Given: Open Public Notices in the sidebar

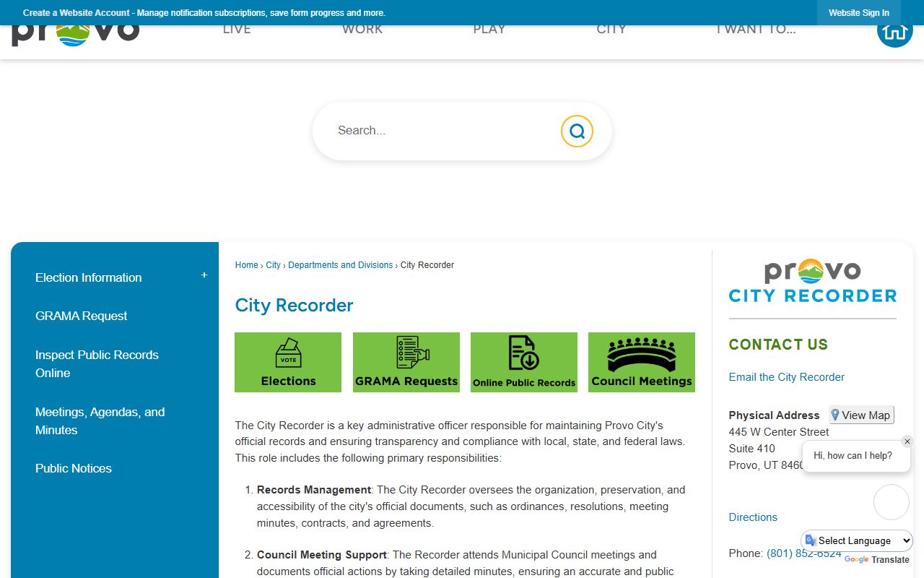Looking at the screenshot, I should 74,468.
